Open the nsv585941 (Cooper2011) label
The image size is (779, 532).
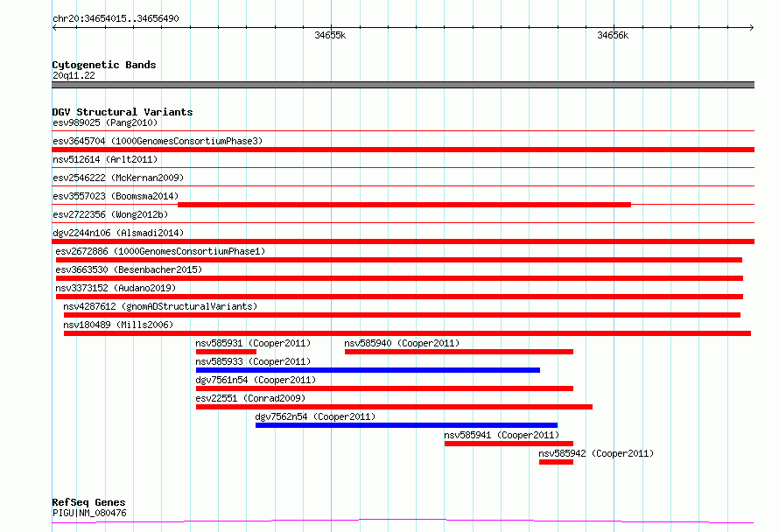[x=502, y=435]
